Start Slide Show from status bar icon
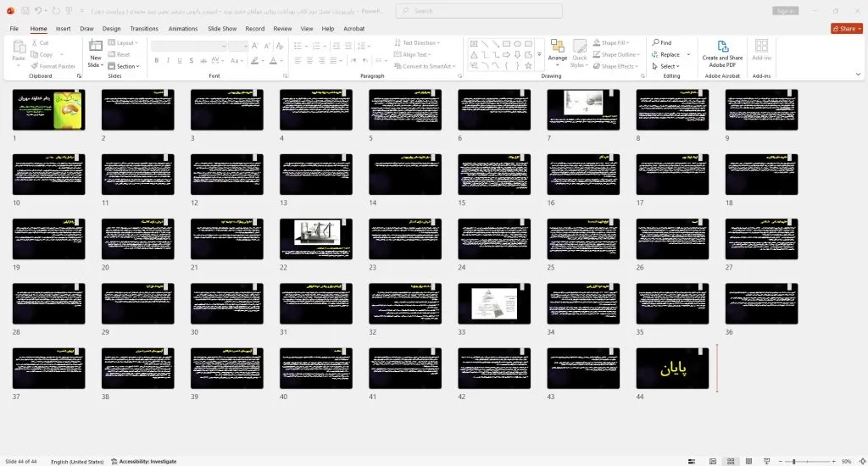Image resolution: width=868 pixels, height=466 pixels. [x=766, y=461]
